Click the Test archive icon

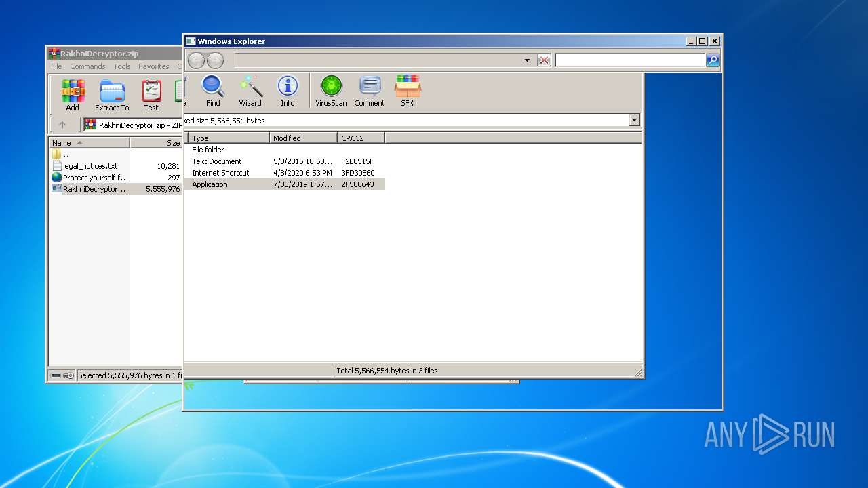pos(151,96)
